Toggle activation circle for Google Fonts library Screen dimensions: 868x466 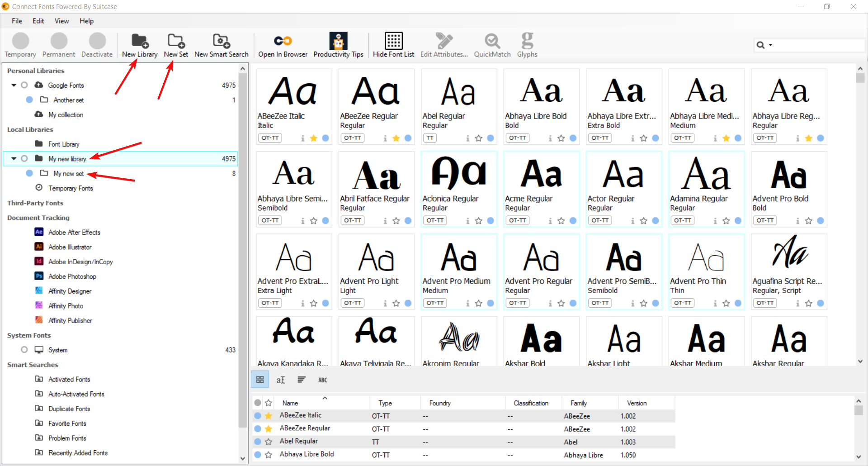point(24,85)
